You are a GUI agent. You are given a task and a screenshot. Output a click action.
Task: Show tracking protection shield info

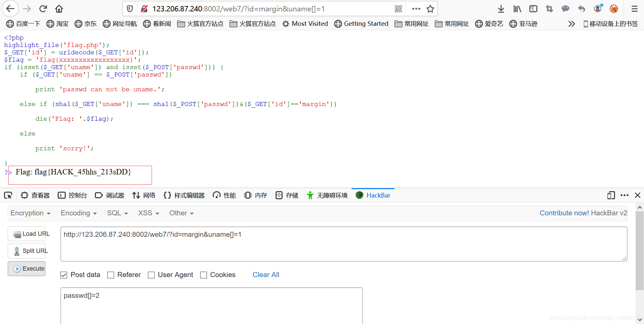pyautogui.click(x=130, y=9)
